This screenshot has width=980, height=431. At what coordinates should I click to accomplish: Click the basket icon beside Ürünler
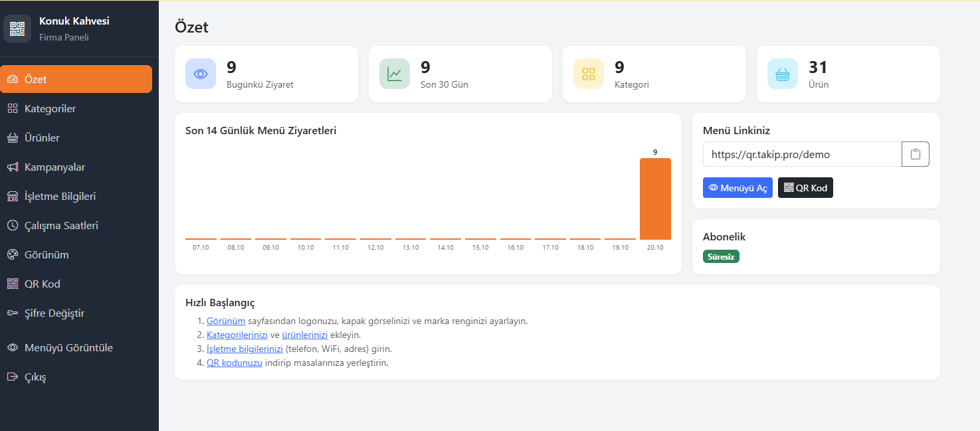coord(13,138)
